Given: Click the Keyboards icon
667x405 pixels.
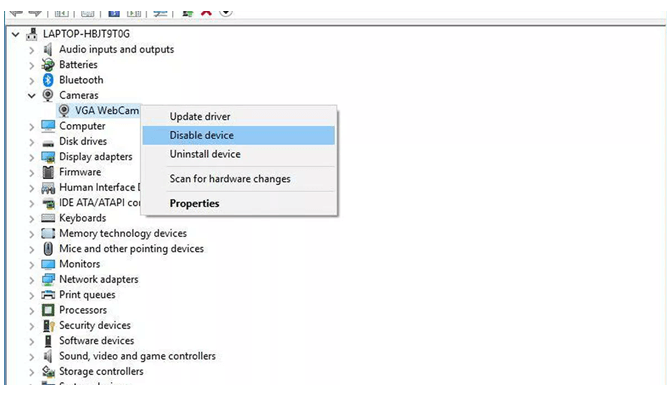Looking at the screenshot, I should (x=48, y=218).
